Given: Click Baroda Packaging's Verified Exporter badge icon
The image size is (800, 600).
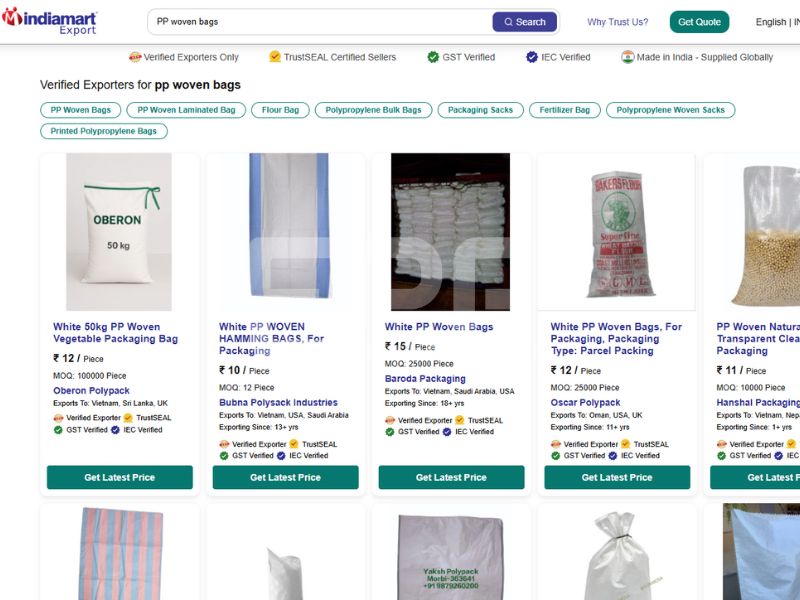Looking at the screenshot, I should pyautogui.click(x=390, y=421).
